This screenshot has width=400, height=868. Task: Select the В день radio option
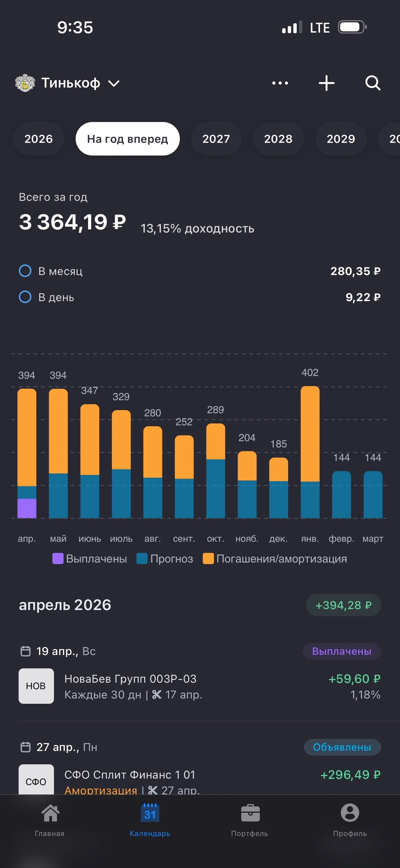click(x=25, y=297)
